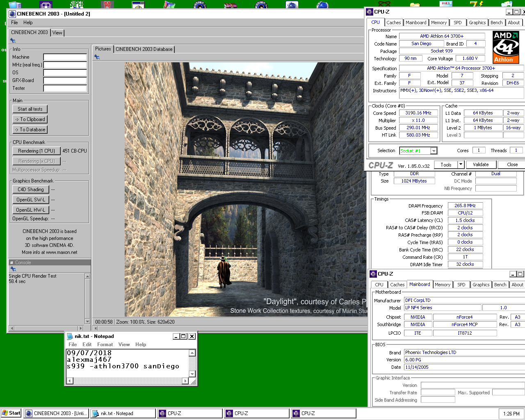Click the MHz (real freq.) input field
This screenshot has width=525, height=420.
(x=65, y=65)
